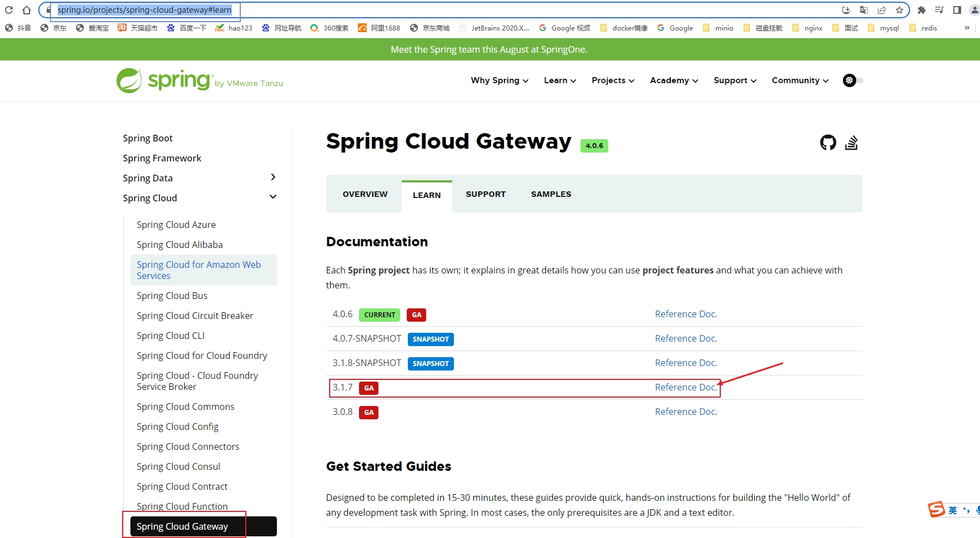The image size is (980, 538).
Task: Switch to the SUPPORT tab
Action: (x=486, y=194)
